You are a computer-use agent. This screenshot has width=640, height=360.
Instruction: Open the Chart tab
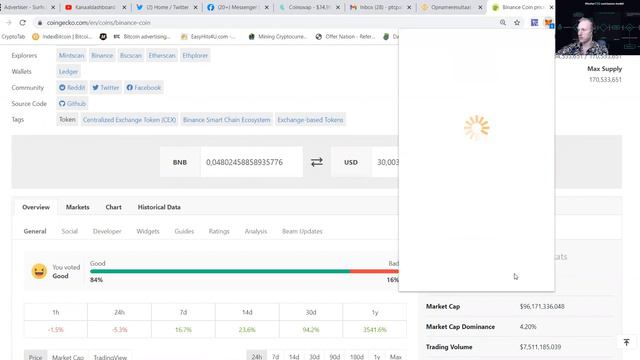(113, 207)
